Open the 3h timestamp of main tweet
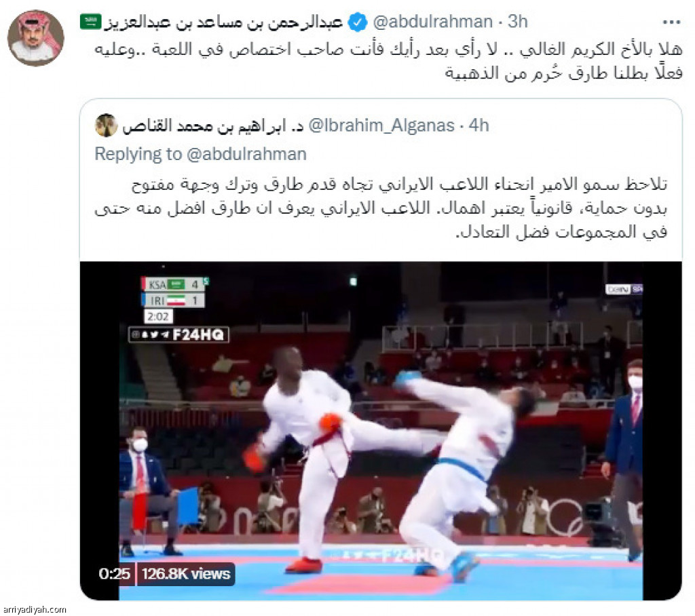 click(x=517, y=22)
